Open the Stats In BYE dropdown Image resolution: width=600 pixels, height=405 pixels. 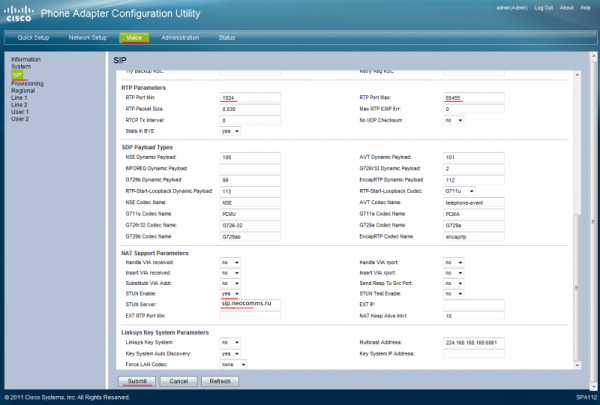[x=230, y=130]
